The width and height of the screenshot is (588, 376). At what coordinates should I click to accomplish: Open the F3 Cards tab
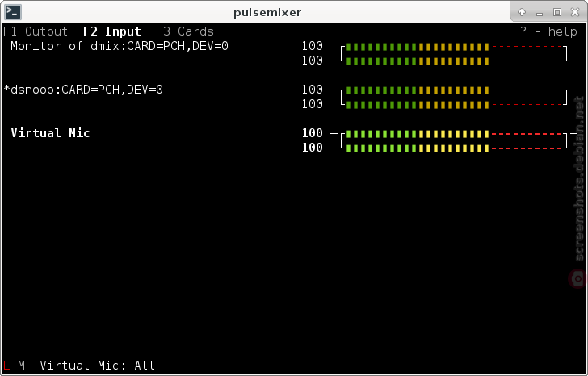(x=185, y=31)
